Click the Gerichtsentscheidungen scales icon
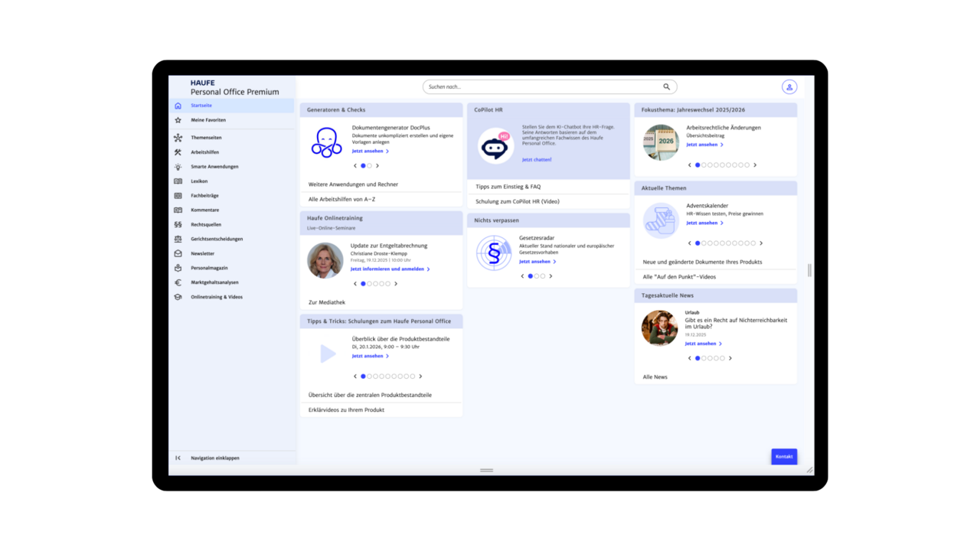This screenshot has width=980, height=551. (x=178, y=239)
